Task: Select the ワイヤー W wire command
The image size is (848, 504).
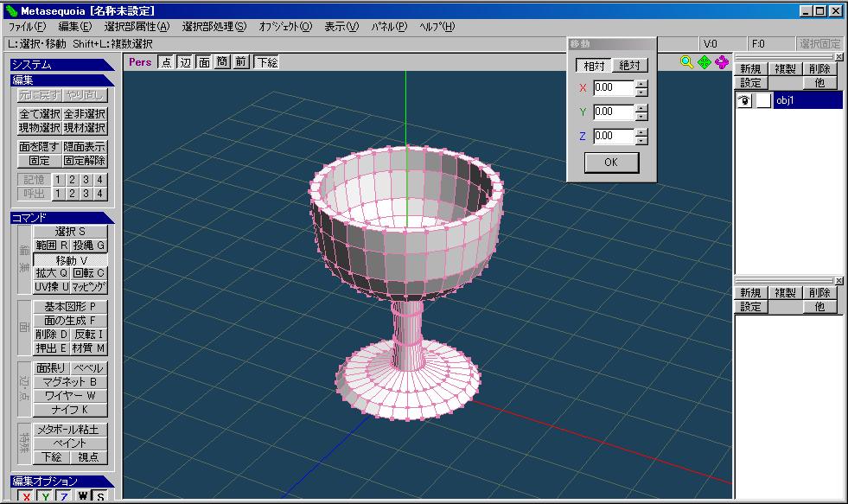Action: (x=70, y=396)
